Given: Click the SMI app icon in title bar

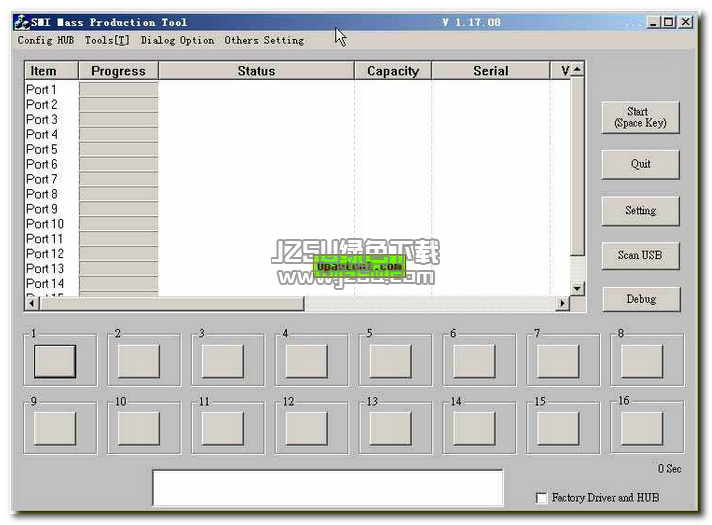Looking at the screenshot, I should click(x=22, y=22).
